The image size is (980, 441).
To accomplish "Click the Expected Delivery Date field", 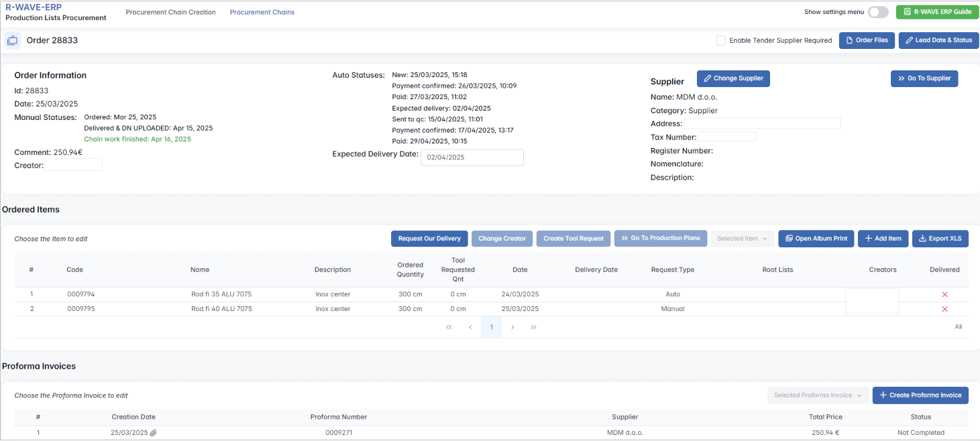I will click(472, 157).
